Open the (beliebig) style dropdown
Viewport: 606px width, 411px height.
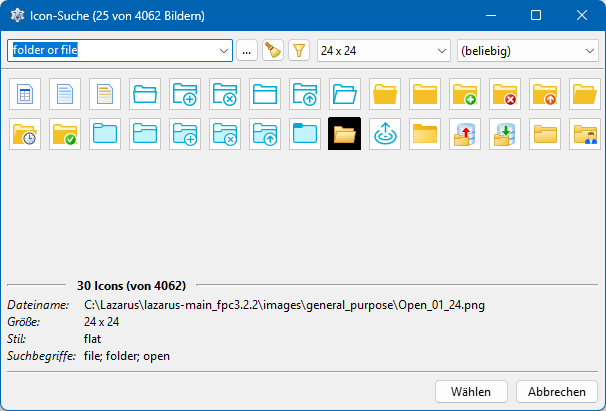[528, 51]
